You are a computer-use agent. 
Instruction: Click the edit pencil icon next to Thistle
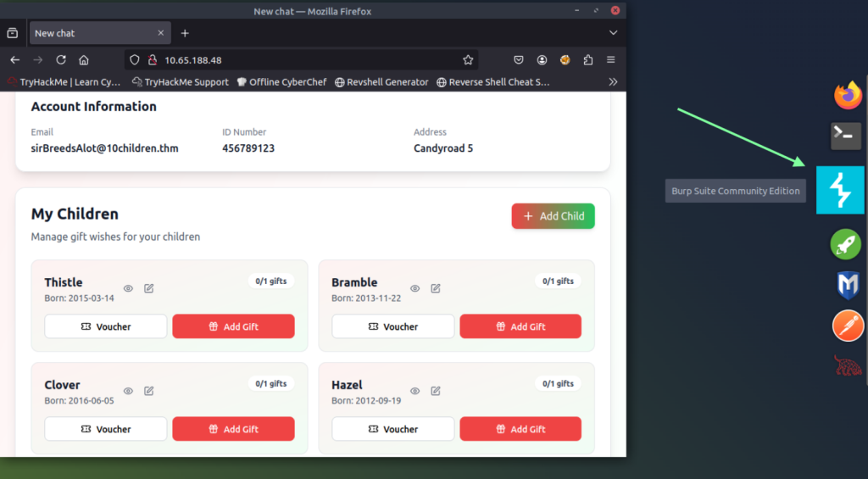click(149, 288)
